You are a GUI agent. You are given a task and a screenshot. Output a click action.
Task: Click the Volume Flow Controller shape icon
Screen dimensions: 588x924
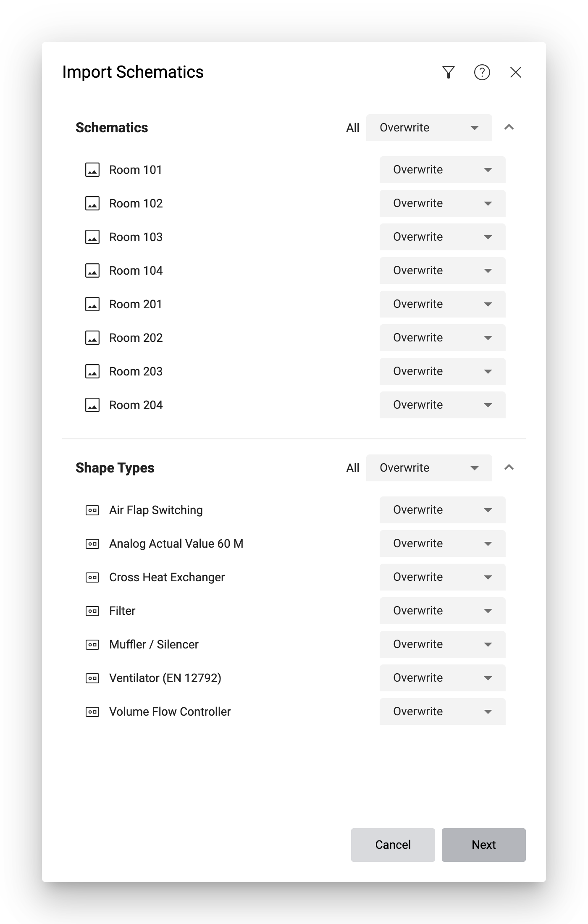point(92,712)
